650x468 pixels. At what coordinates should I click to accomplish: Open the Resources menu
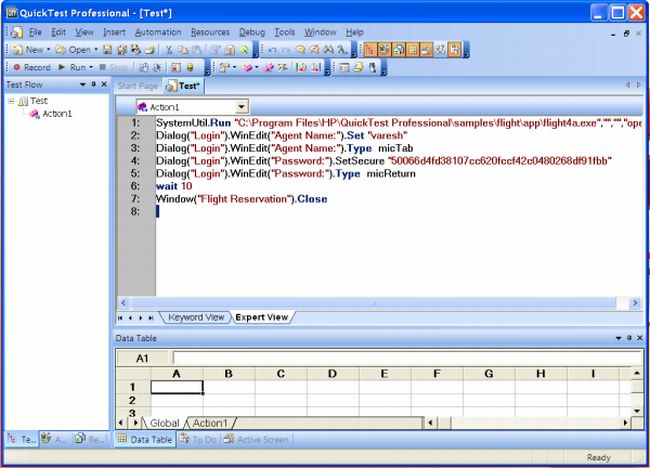point(210,32)
